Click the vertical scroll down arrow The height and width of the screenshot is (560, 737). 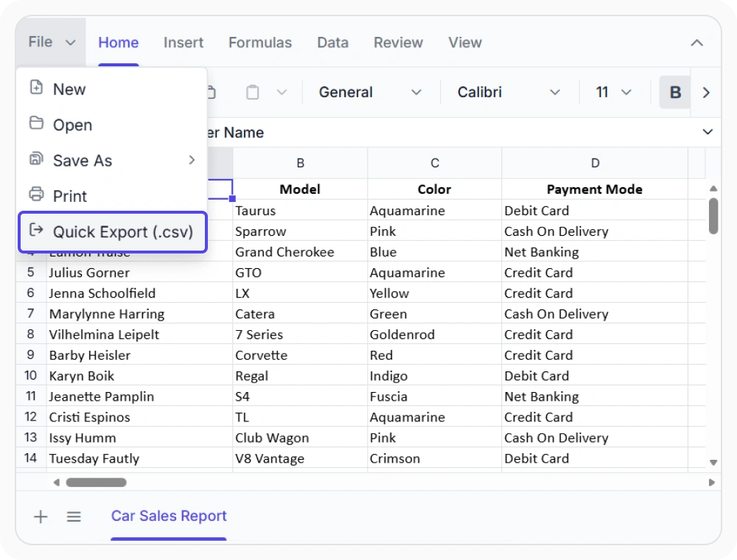pyautogui.click(x=713, y=462)
